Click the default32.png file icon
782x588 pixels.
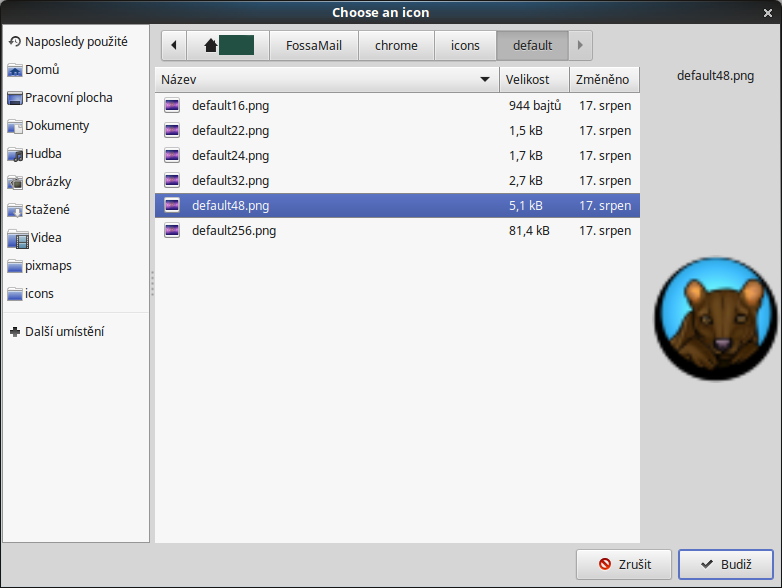tap(172, 180)
